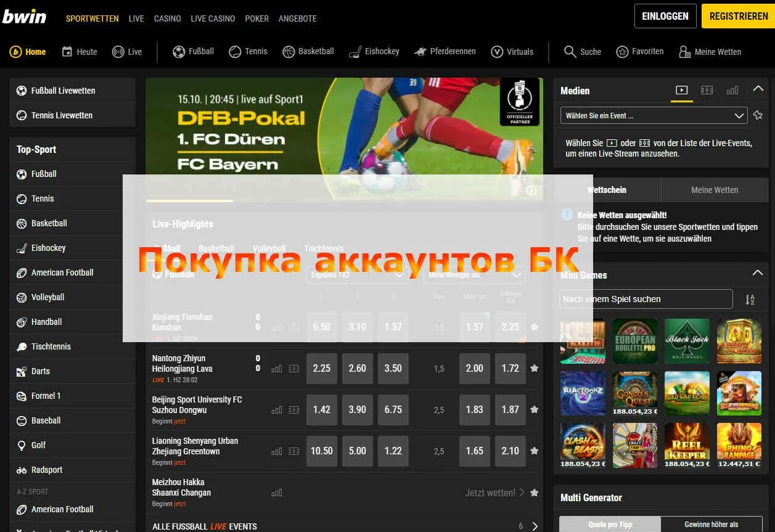The height and width of the screenshot is (532, 775).
Task: Open European Roulette Pro game
Action: (x=634, y=341)
